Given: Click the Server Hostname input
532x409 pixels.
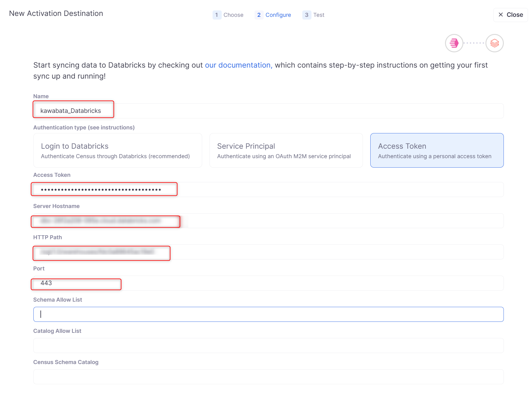Looking at the screenshot, I should [268, 221].
